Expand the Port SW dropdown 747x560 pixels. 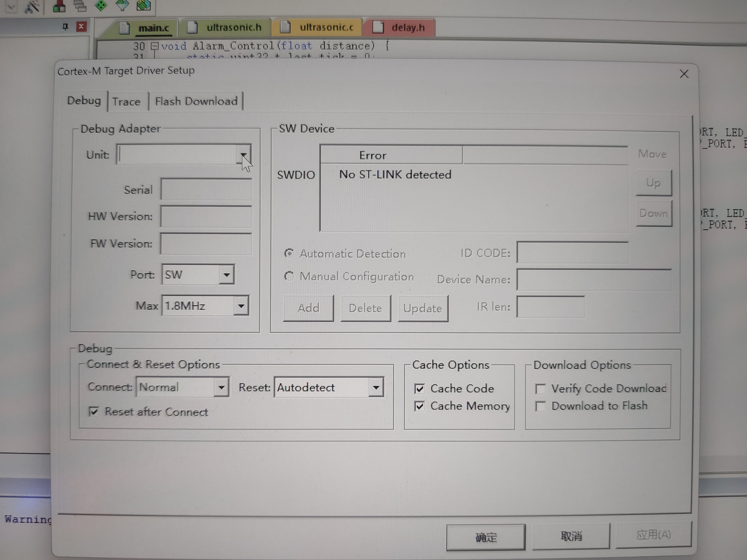(x=227, y=275)
